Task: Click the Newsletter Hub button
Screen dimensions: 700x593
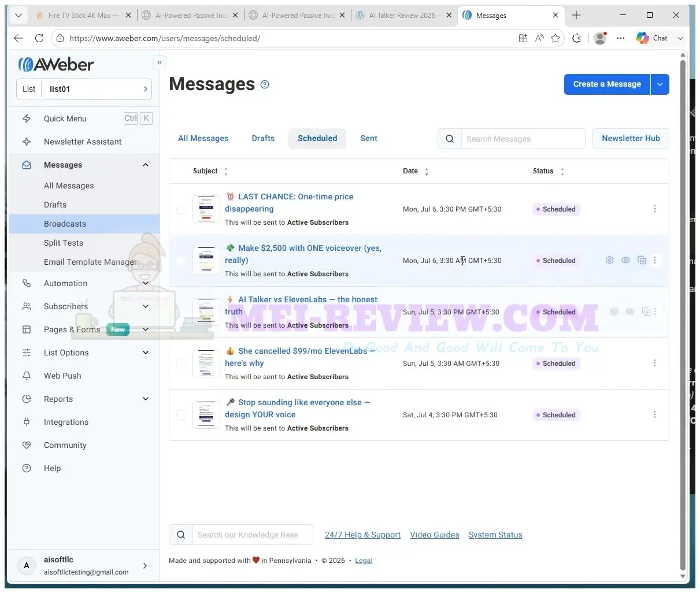Action: click(631, 138)
